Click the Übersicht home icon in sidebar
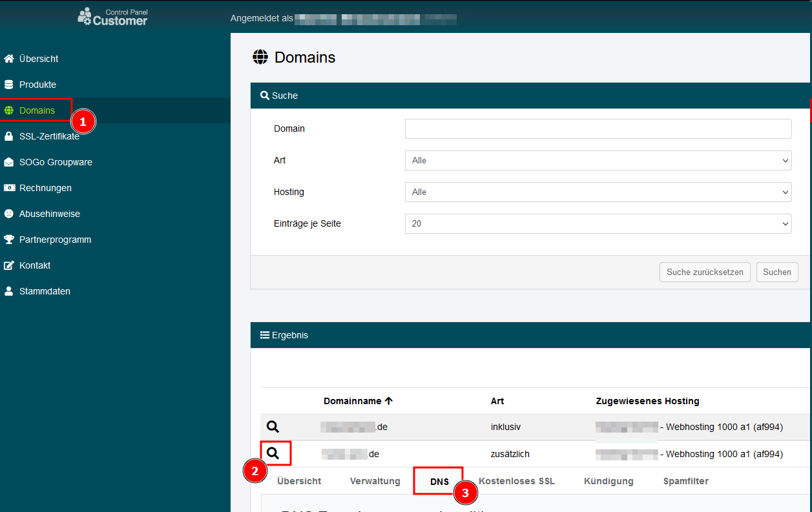 8,59
